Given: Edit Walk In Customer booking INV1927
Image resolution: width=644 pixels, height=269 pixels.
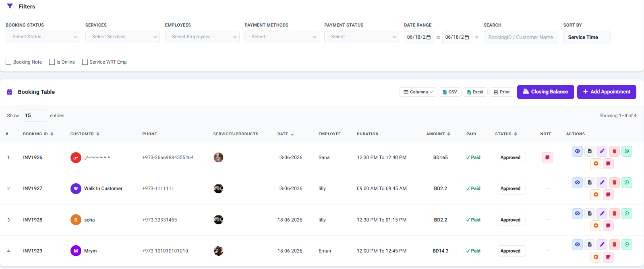Looking at the screenshot, I should [x=602, y=182].
